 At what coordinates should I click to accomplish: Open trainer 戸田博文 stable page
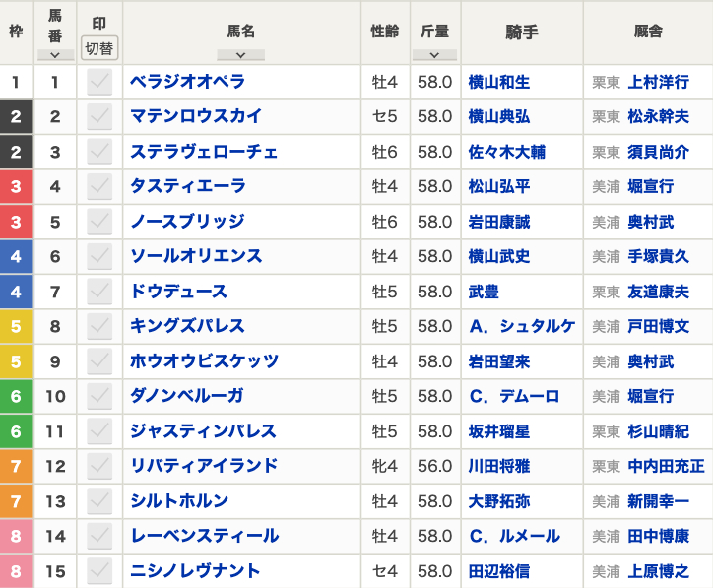click(659, 327)
